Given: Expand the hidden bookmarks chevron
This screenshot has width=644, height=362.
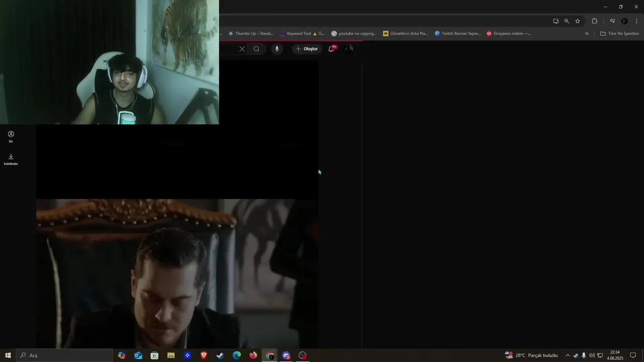Looking at the screenshot, I should pyautogui.click(x=587, y=34).
